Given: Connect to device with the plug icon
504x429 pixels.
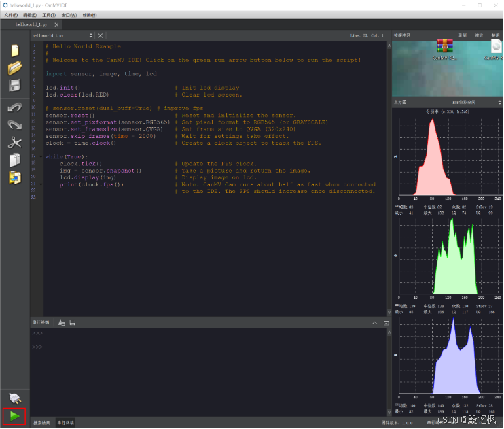Looking at the screenshot, I should point(15,399).
